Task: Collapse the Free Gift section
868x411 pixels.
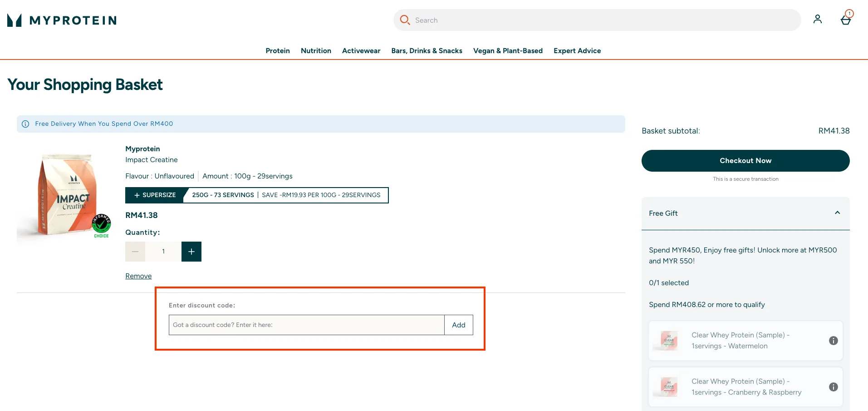Action: 838,213
